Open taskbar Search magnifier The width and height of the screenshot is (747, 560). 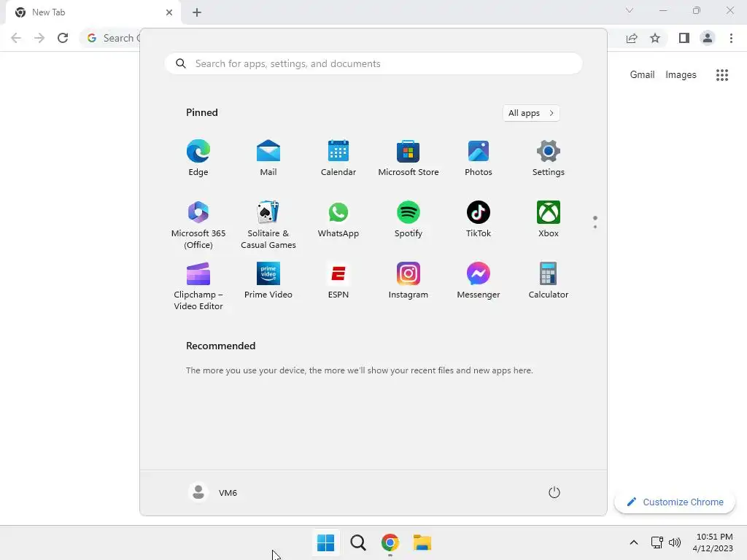[357, 542]
